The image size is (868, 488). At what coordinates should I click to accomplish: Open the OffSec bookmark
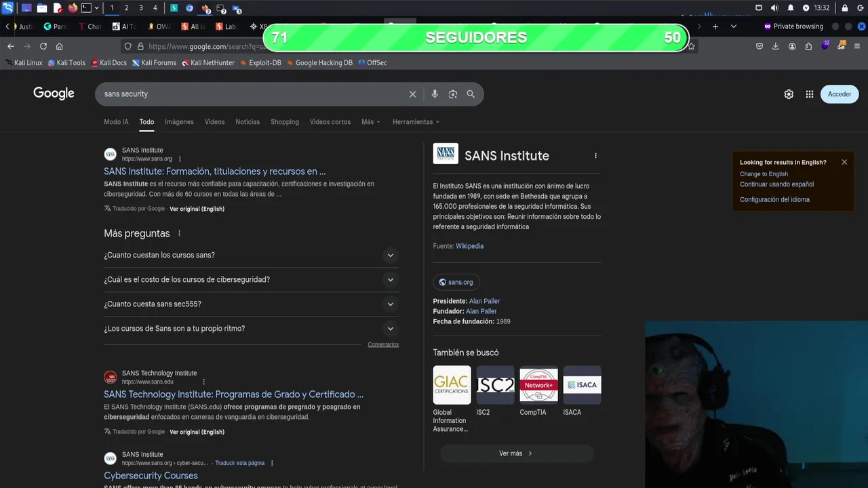click(372, 62)
